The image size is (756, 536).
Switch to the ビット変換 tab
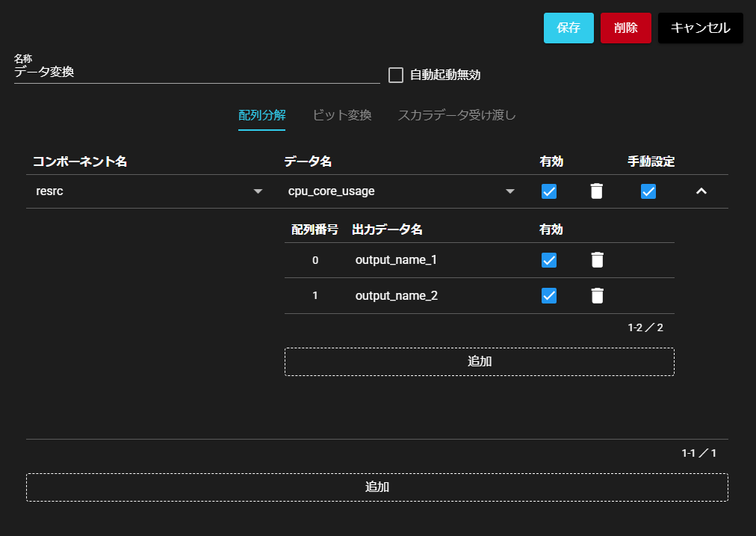click(342, 115)
